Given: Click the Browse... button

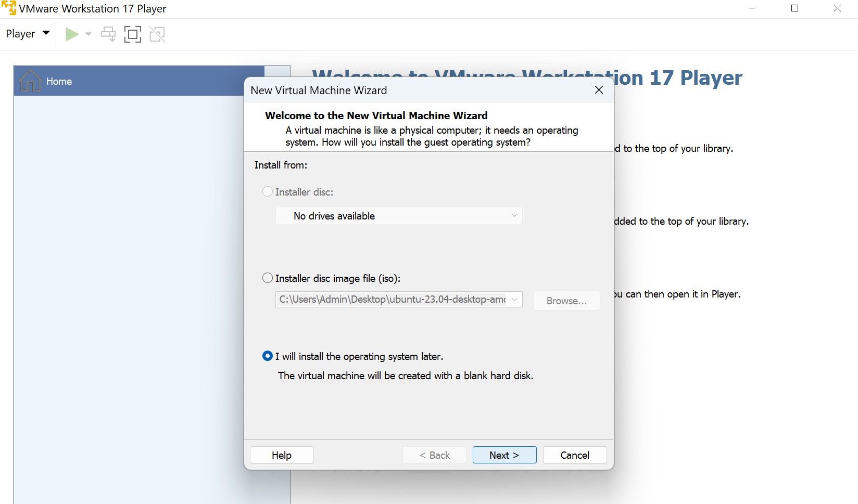Looking at the screenshot, I should (566, 301).
